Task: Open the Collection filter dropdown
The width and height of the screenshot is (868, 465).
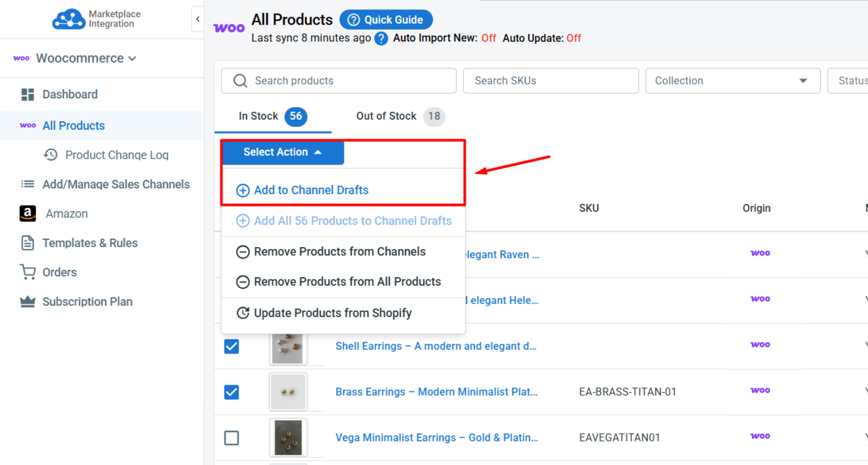Action: pos(733,81)
